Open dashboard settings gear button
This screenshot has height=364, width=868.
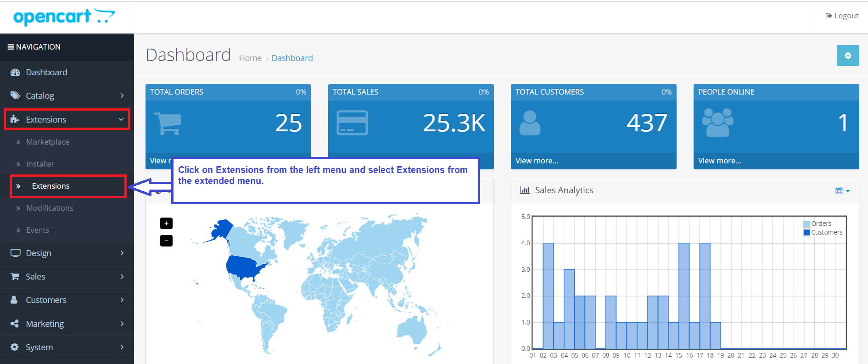click(848, 56)
